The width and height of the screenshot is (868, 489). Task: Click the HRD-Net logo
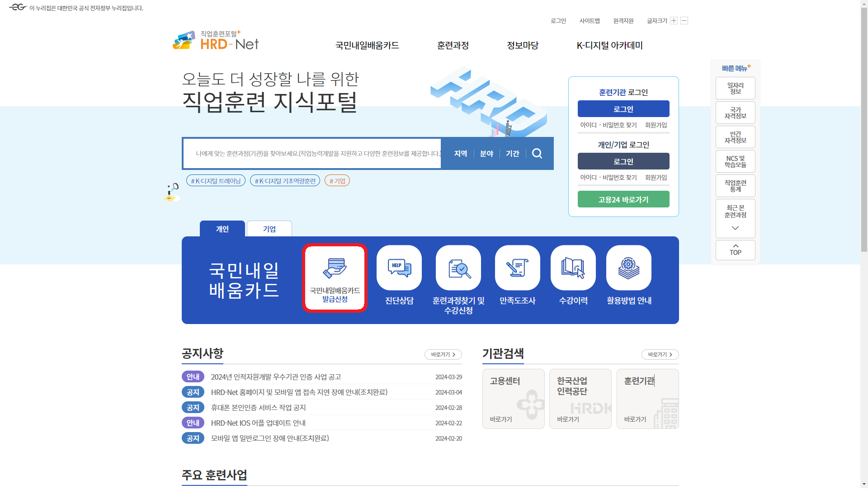(x=216, y=42)
